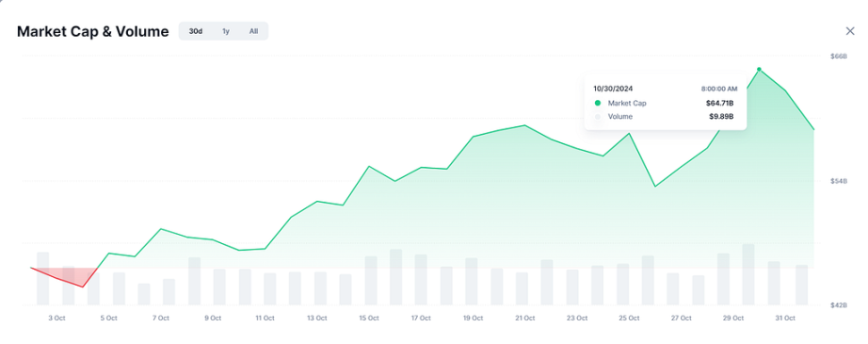This screenshot has width=868, height=344.
Task: Show the All time range
Action: click(x=253, y=31)
